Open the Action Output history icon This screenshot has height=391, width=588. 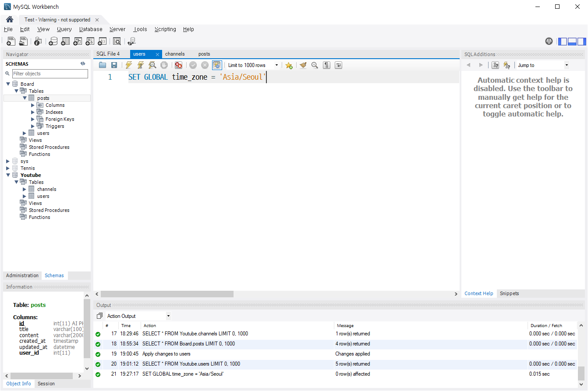pyautogui.click(x=99, y=316)
